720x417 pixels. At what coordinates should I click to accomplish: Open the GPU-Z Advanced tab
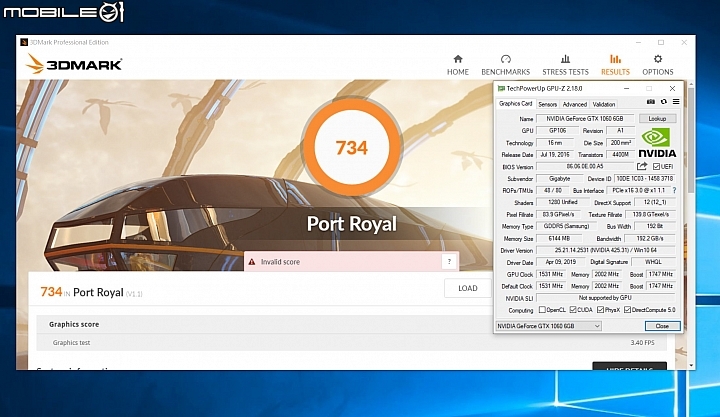[574, 104]
